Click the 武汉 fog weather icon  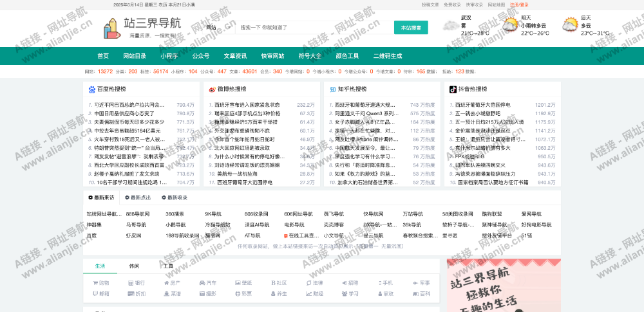(x=451, y=26)
